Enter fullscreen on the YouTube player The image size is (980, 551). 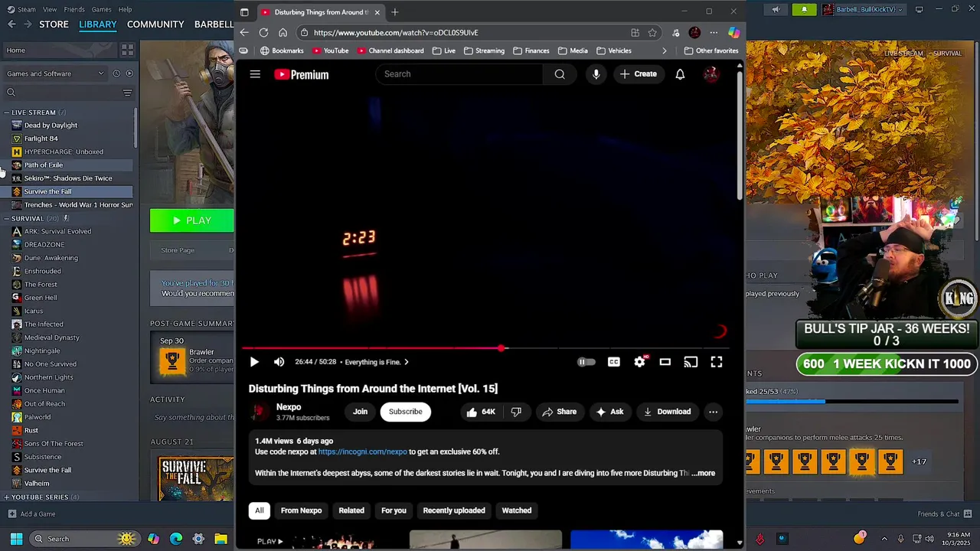click(717, 362)
